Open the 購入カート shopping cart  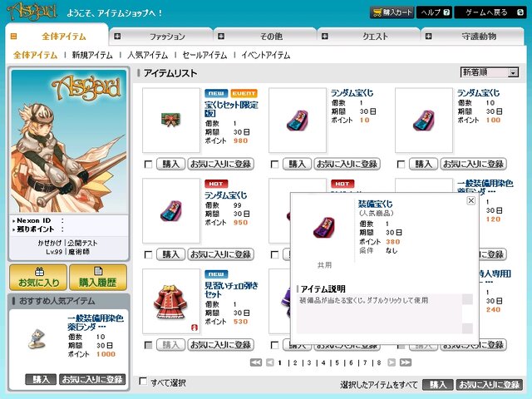click(x=392, y=12)
